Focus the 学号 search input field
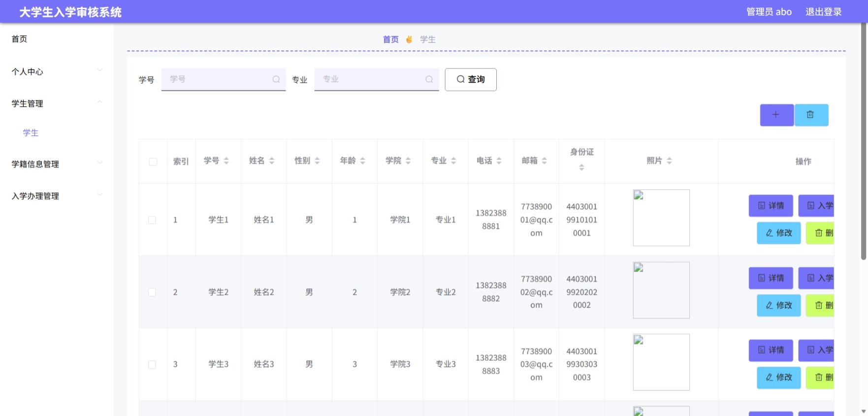The image size is (868, 416). [224, 79]
